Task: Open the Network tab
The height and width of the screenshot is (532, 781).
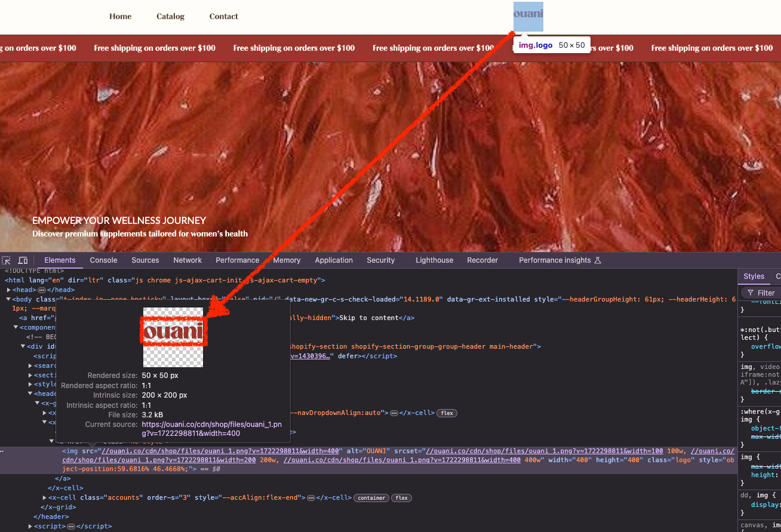Action: [187, 260]
